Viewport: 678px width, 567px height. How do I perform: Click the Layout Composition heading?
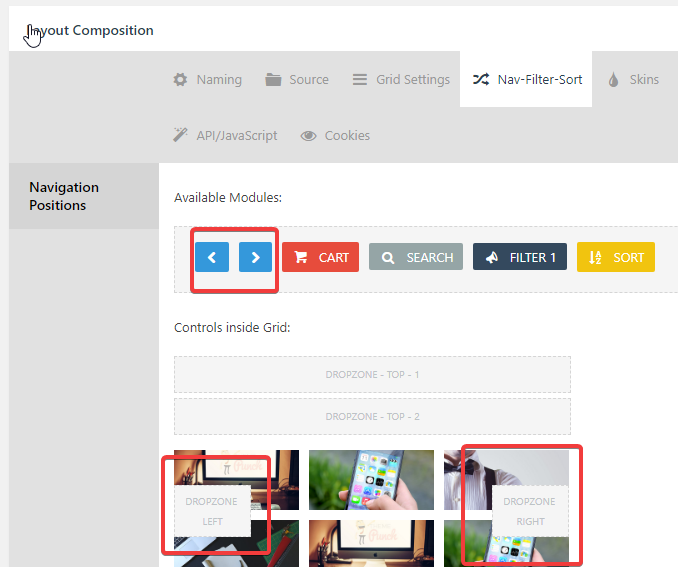click(90, 30)
